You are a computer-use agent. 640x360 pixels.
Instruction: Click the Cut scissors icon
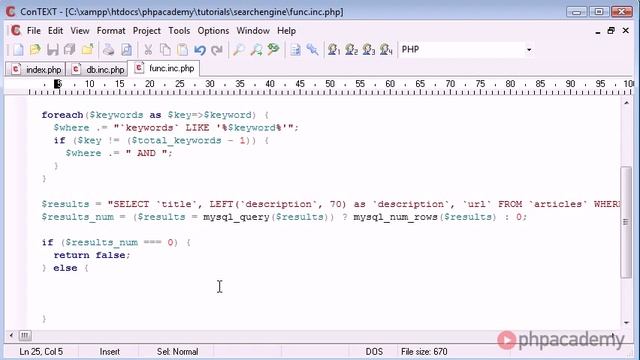click(x=148, y=50)
